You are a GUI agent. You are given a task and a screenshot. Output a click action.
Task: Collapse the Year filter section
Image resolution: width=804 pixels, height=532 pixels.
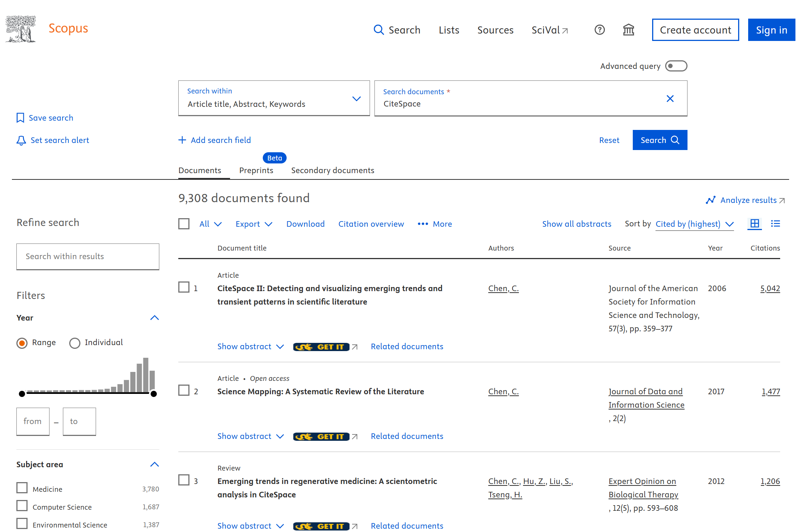tap(154, 318)
